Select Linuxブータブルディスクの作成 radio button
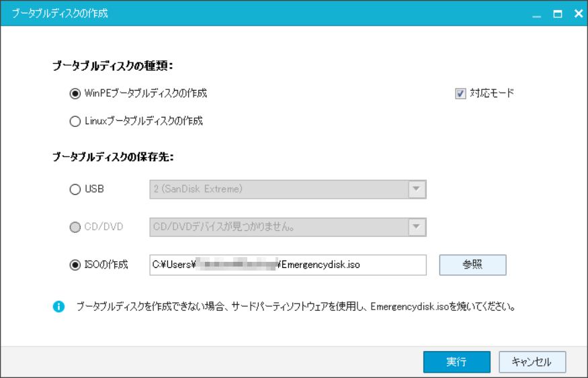The width and height of the screenshot is (588, 378). (75, 122)
